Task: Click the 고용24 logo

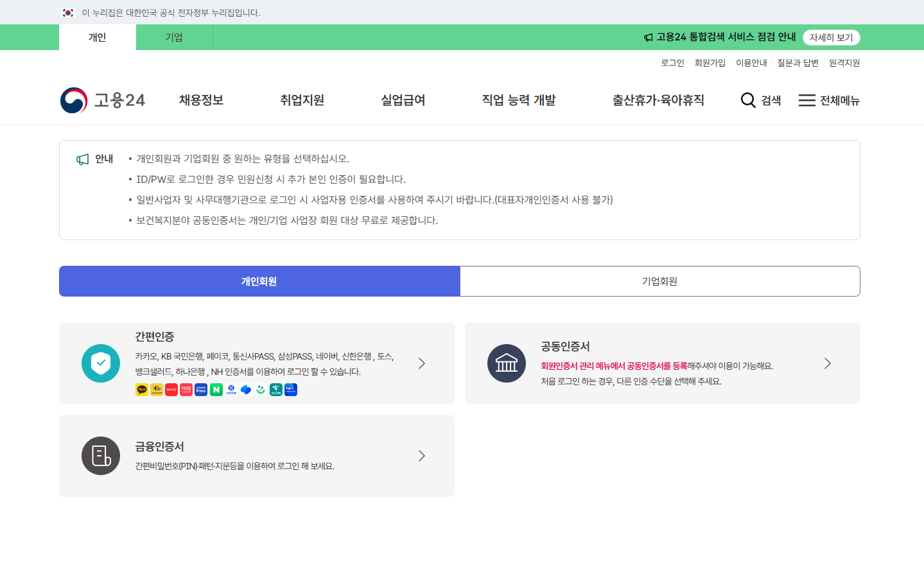Action: [103, 99]
